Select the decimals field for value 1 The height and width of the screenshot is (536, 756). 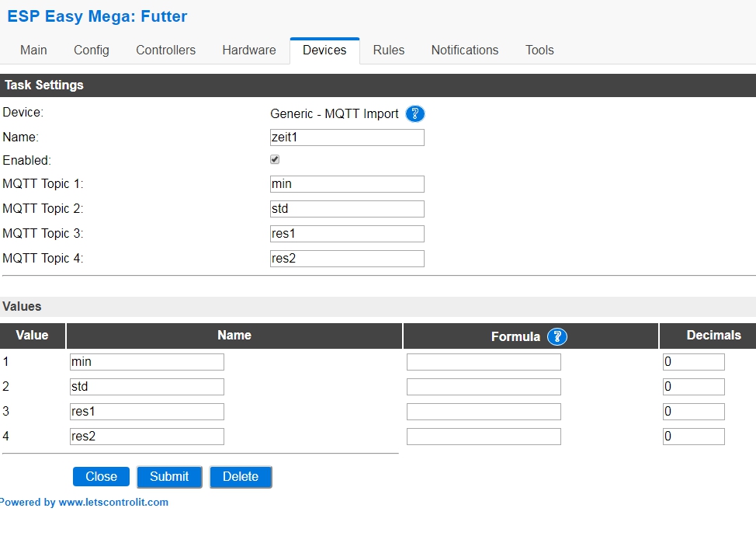[x=693, y=362]
